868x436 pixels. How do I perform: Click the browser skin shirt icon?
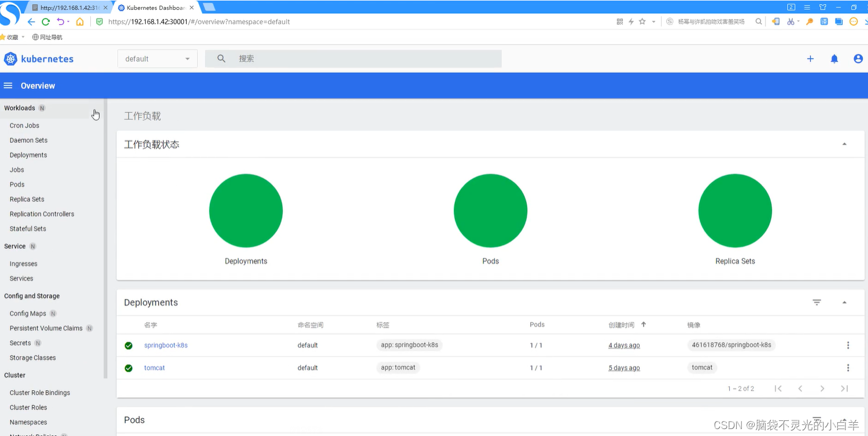tap(823, 7)
